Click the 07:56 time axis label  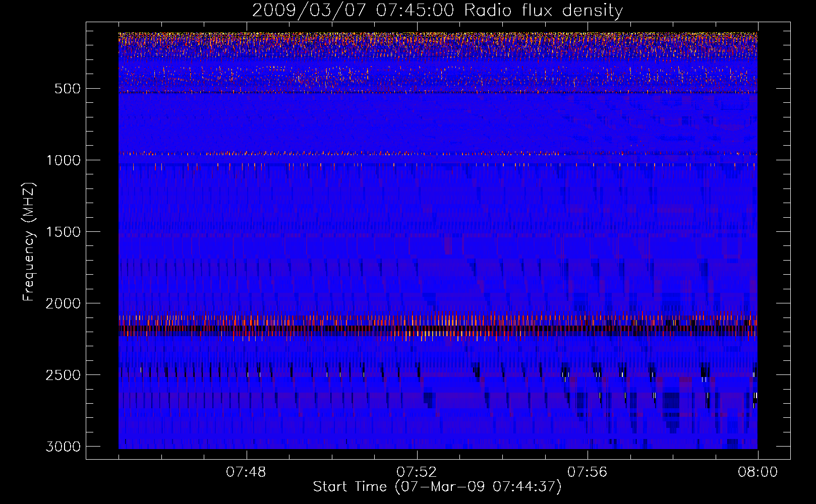pos(588,472)
